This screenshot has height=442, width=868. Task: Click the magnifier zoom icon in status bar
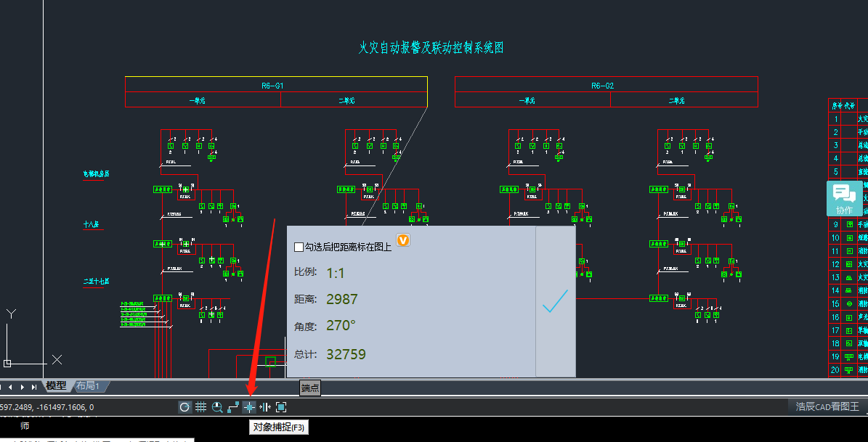click(x=217, y=407)
